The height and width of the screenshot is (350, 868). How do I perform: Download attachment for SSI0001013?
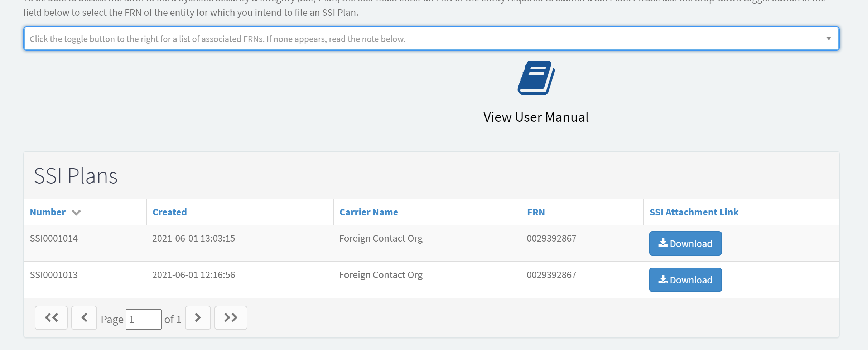coord(685,280)
